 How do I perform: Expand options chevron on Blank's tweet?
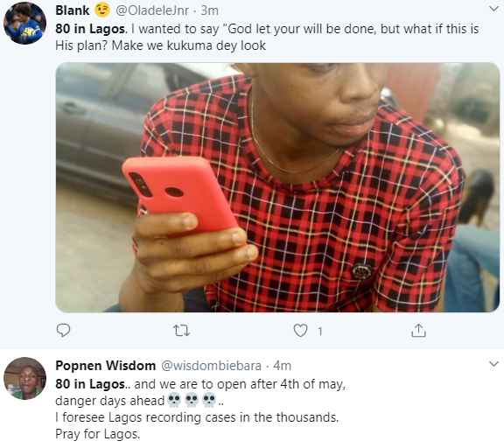pyautogui.click(x=493, y=9)
